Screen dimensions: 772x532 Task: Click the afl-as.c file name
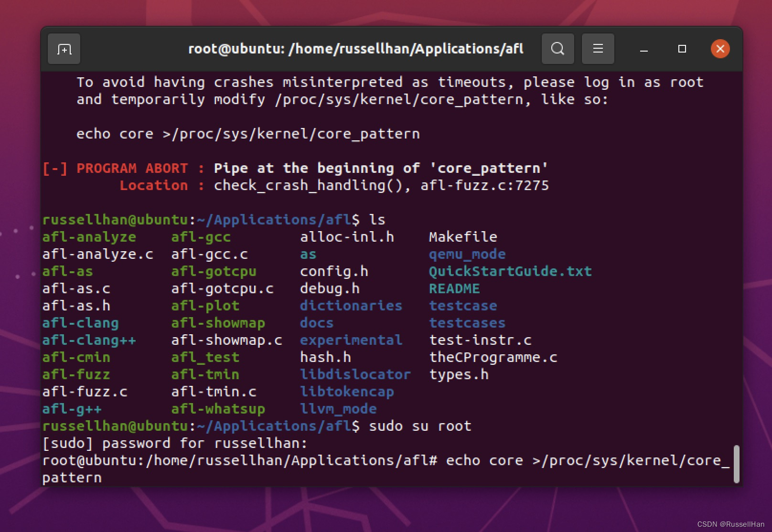pos(76,288)
